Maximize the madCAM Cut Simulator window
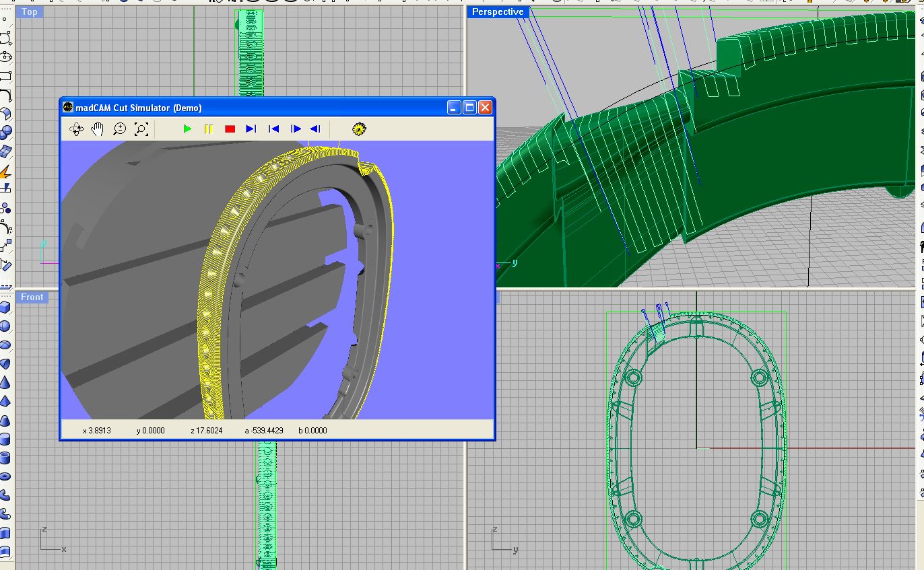 (x=469, y=108)
